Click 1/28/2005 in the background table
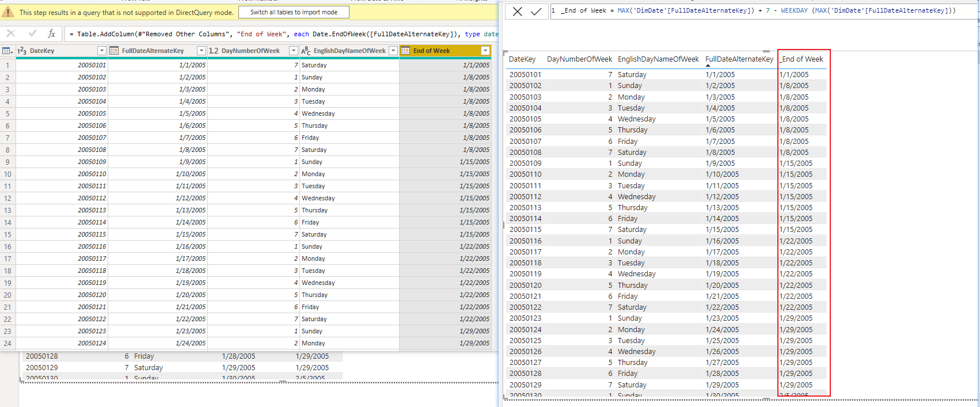 (x=238, y=356)
